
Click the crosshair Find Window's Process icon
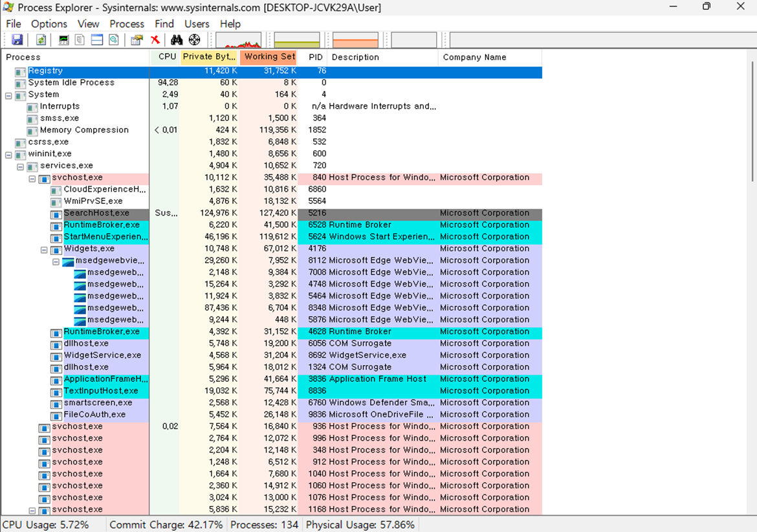pyautogui.click(x=195, y=40)
